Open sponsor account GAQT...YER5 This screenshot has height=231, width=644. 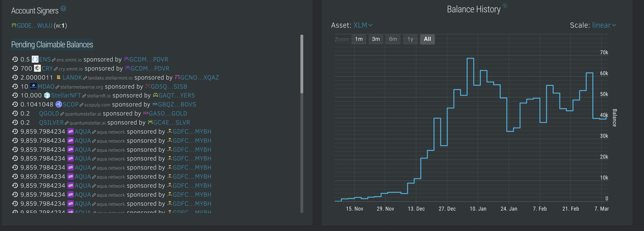[x=177, y=95]
